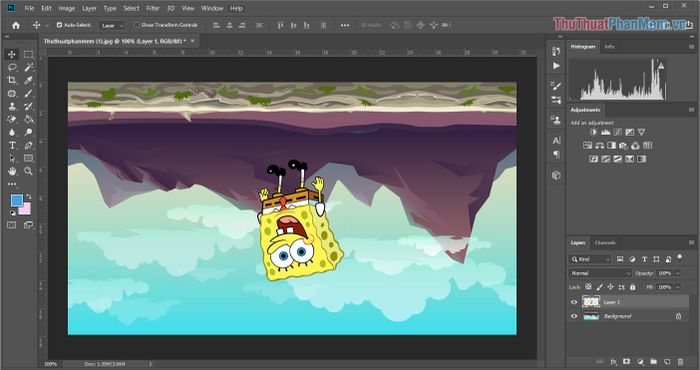Toggle lock transparent pixels
700x370 pixels.
[588, 287]
